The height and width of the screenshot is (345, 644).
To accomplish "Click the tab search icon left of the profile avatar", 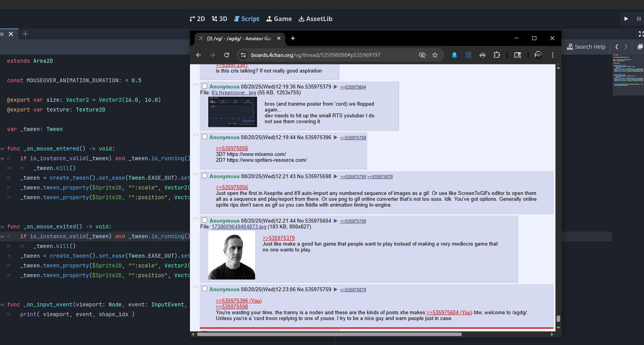I will point(518,55).
